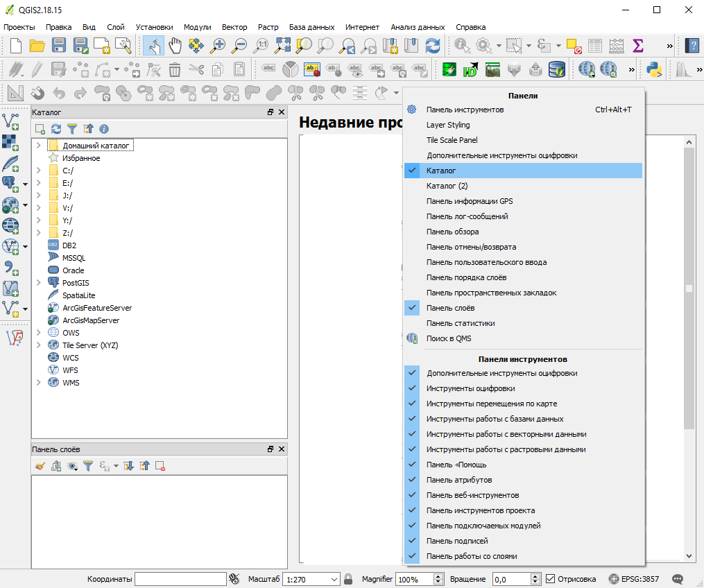Open the Растр menu
This screenshot has height=588, width=704.
click(268, 27)
